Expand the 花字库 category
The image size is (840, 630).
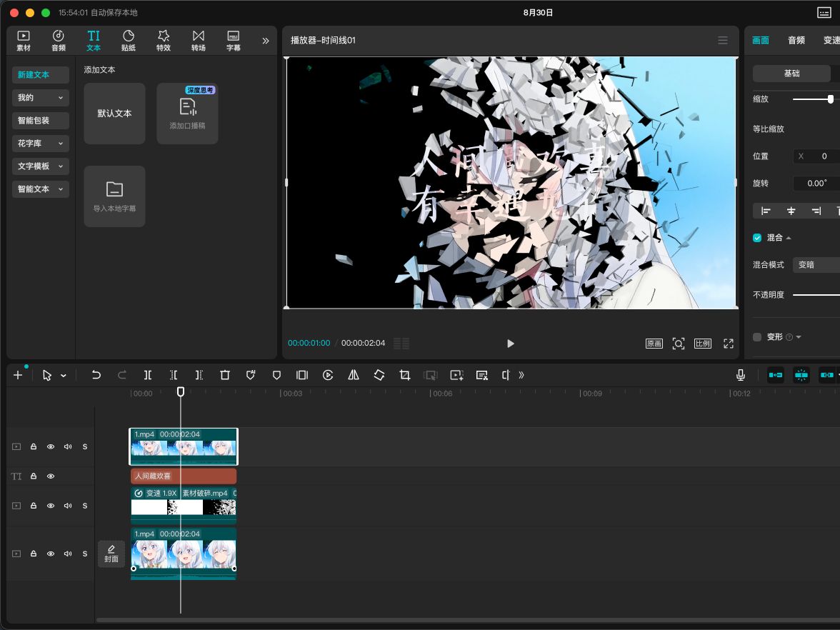pos(41,143)
